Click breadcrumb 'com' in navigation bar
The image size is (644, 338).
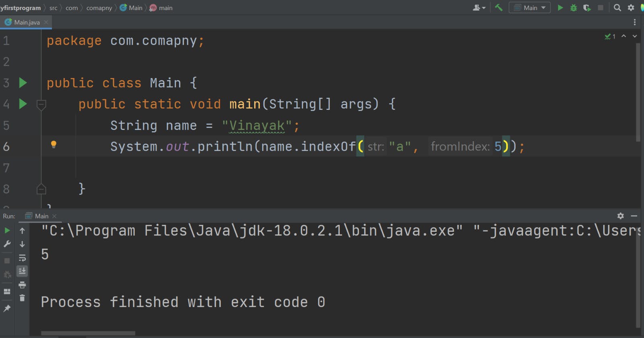coord(72,8)
